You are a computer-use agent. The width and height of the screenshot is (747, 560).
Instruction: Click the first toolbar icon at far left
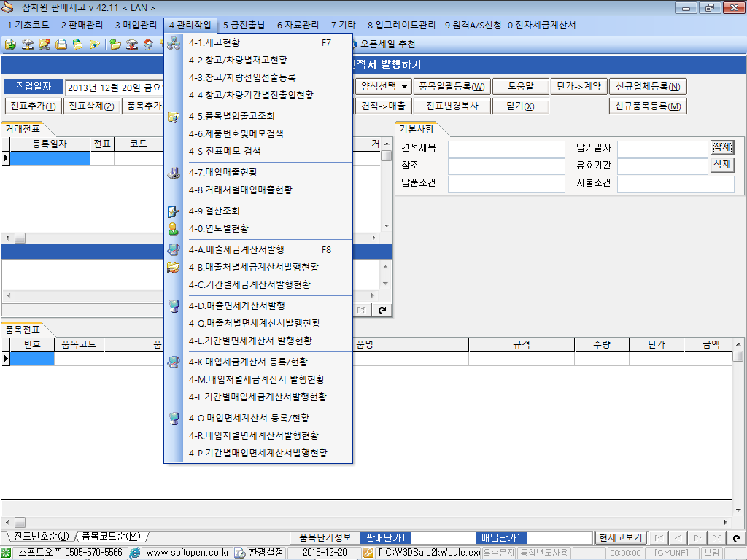point(10,44)
